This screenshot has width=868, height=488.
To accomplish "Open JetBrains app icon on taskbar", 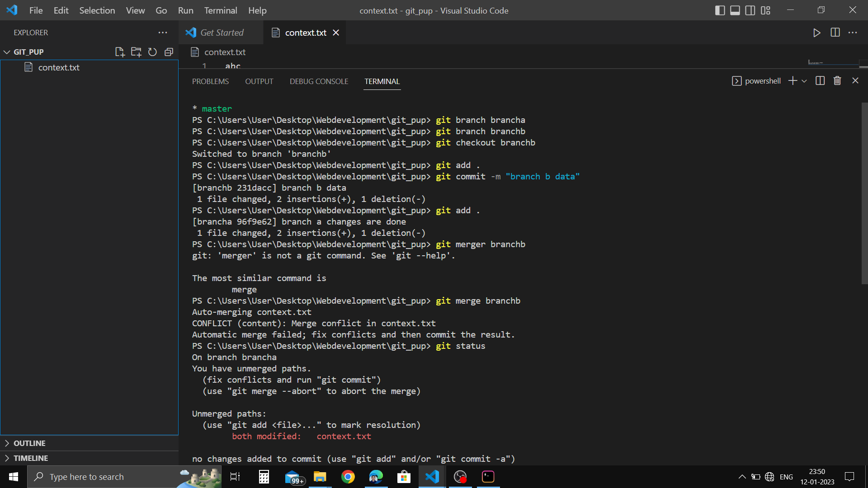I will 488,477.
